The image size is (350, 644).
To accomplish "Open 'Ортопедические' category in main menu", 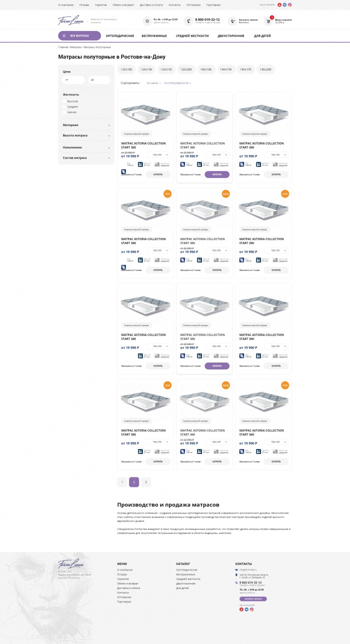I will tap(120, 36).
